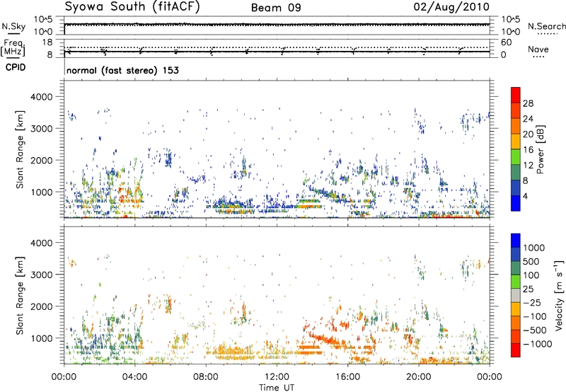Click the 'Slant Range [km]' label on power panel
The width and height of the screenshot is (566, 392).
click(20, 149)
